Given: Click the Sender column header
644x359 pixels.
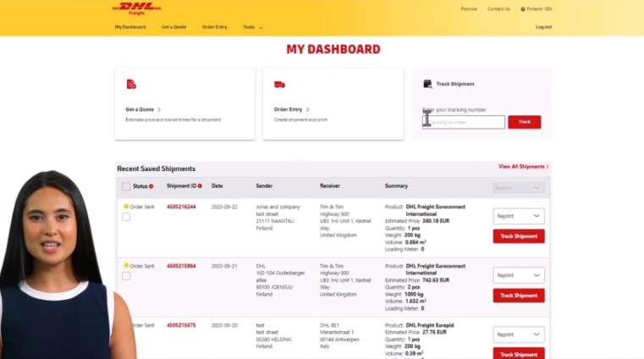Looking at the screenshot, I should click(x=264, y=186).
